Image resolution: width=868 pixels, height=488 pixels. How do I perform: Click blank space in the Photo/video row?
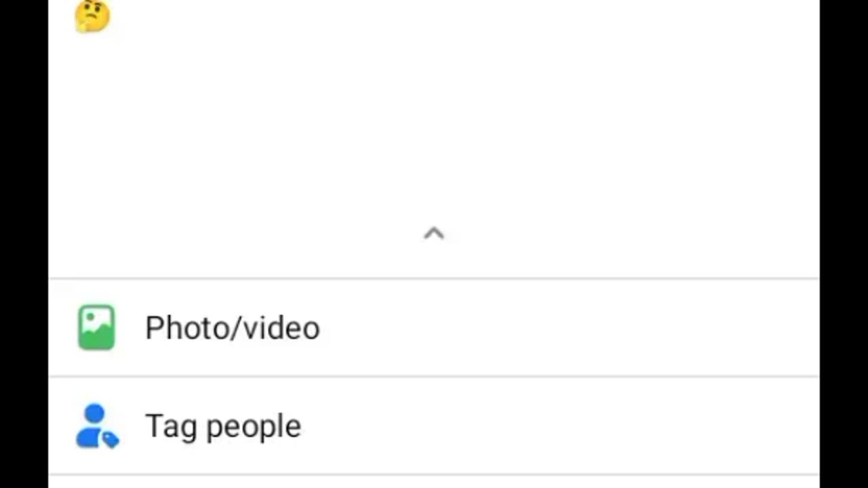[x=570, y=327]
